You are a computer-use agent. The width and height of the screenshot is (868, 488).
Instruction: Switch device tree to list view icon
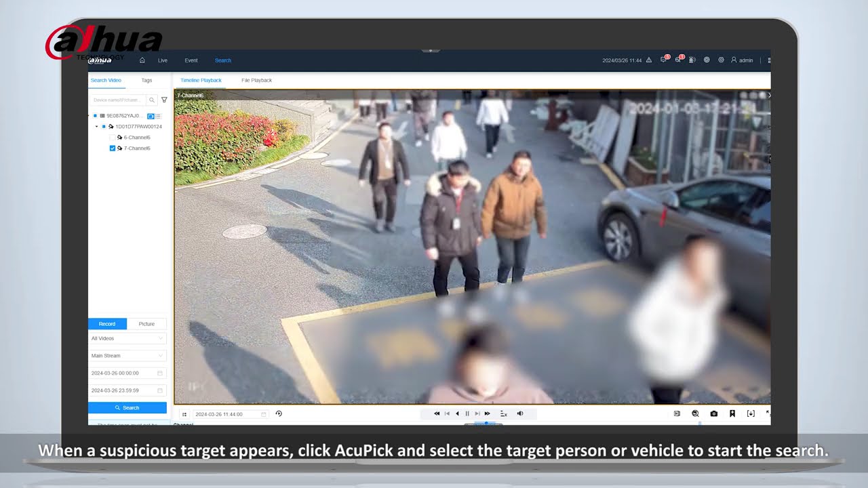point(159,116)
